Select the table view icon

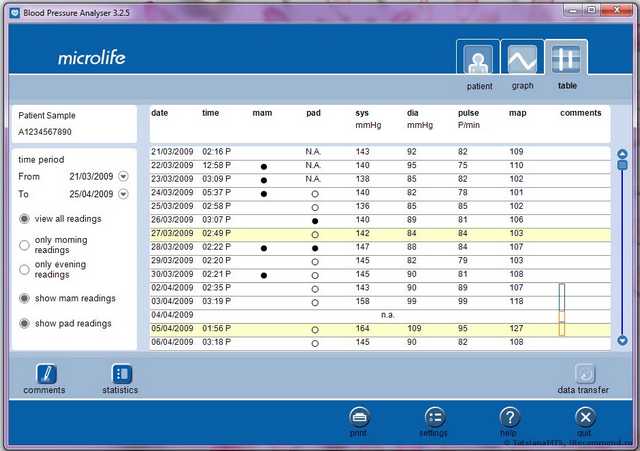(x=566, y=58)
